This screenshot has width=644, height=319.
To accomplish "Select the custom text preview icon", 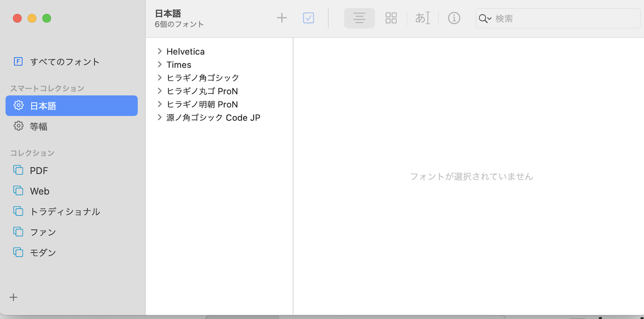I will 422,18.
